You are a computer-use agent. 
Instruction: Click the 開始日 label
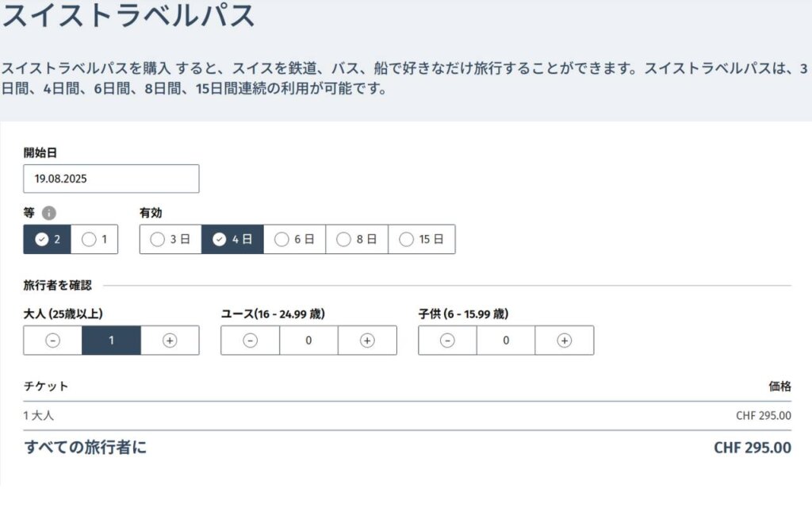(x=40, y=153)
